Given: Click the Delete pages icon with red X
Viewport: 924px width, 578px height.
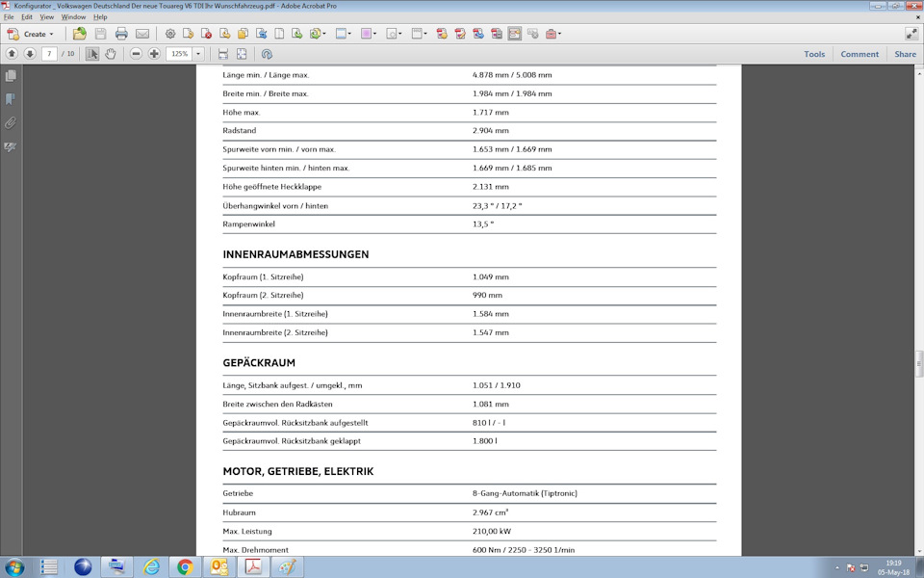Looking at the screenshot, I should click(x=206, y=34).
